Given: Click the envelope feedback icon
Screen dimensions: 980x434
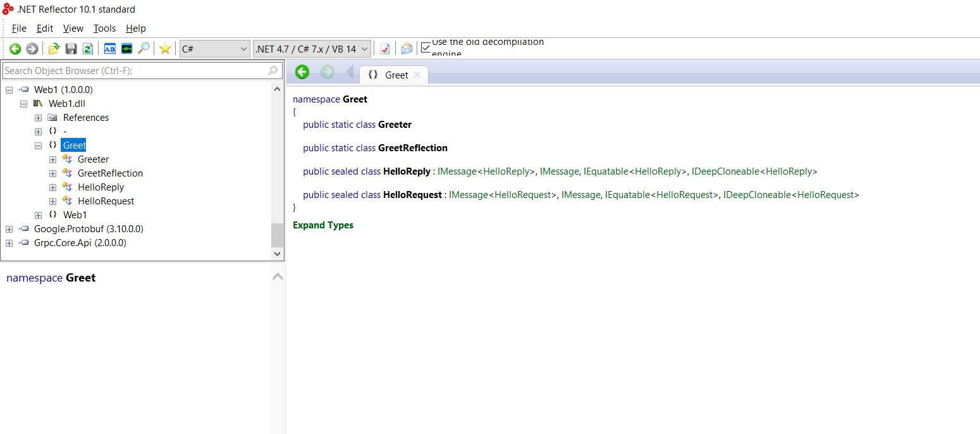Looking at the screenshot, I should pos(406,48).
